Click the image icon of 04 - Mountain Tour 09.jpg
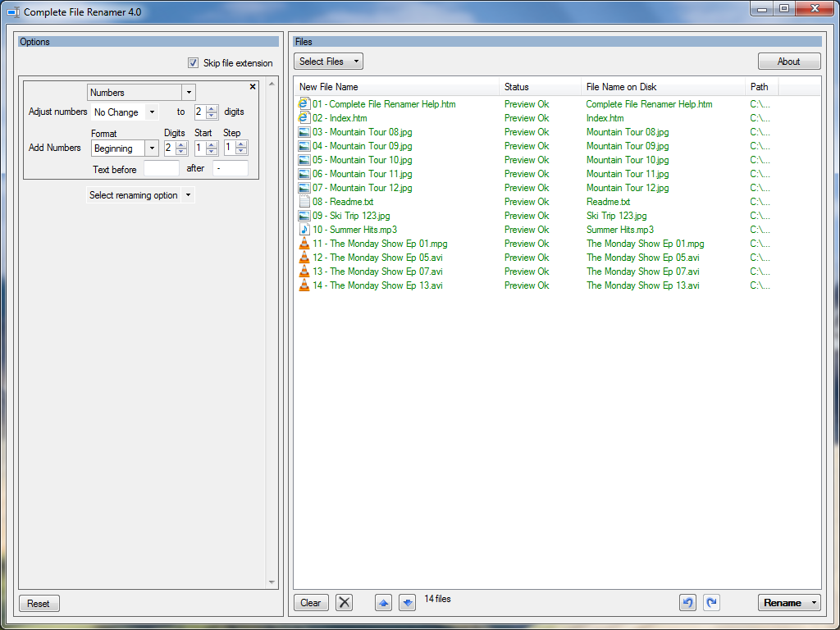This screenshot has height=630, width=840. tap(304, 146)
